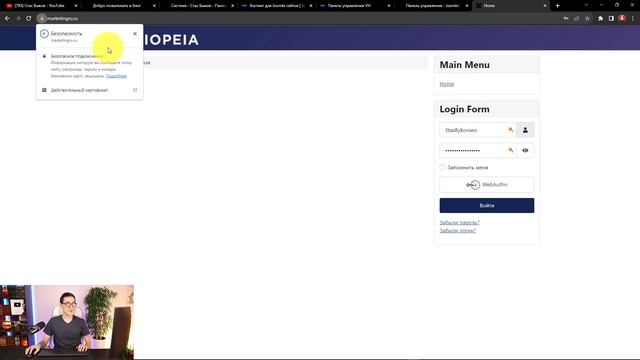Viewport: 640px width, 360px height.
Task: Close the YouTube tab
Action: 76,6
